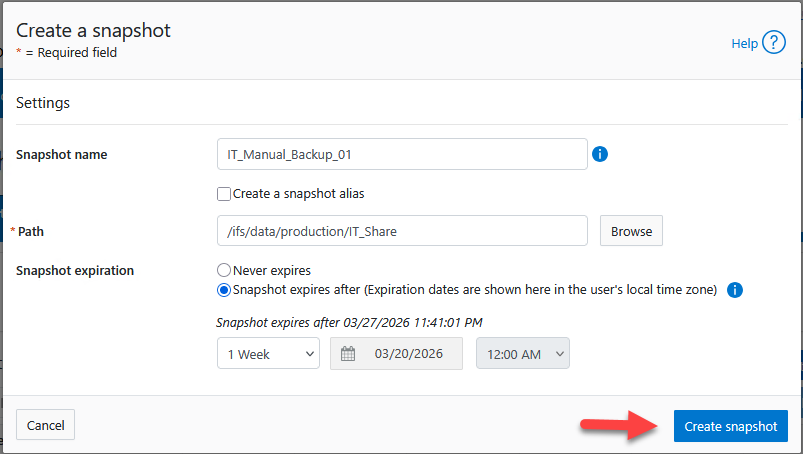Click the Snapshot expiration label
The image size is (803, 454).
coord(75,271)
